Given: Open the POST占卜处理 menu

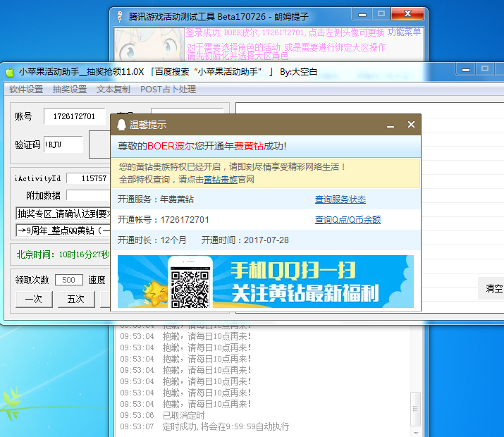Looking at the screenshot, I should (x=168, y=89).
